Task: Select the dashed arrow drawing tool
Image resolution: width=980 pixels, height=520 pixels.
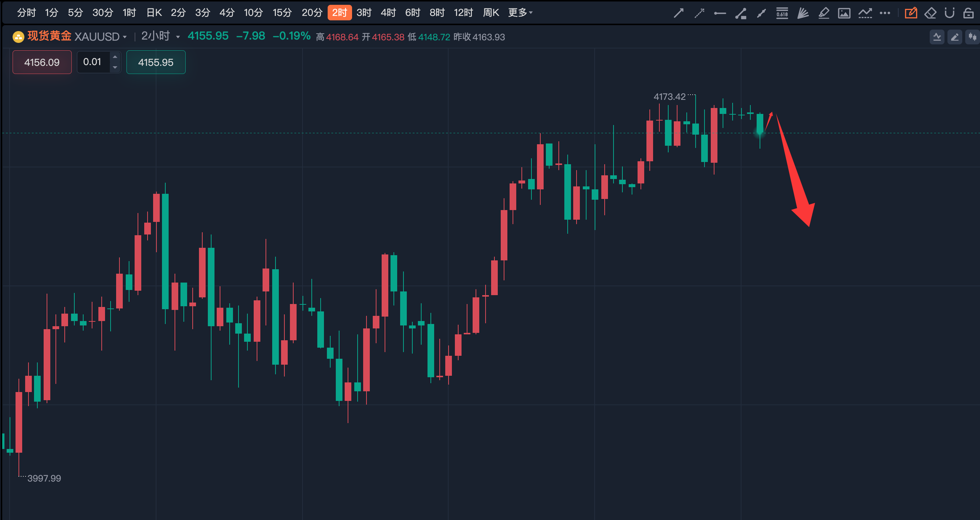Action: (x=699, y=13)
